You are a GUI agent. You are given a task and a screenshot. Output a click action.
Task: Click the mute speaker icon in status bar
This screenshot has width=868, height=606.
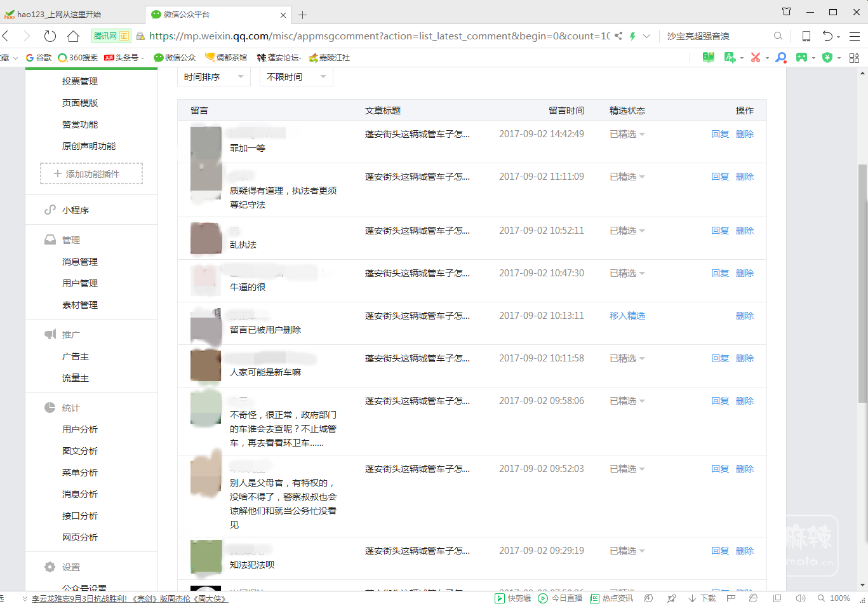pos(801,598)
